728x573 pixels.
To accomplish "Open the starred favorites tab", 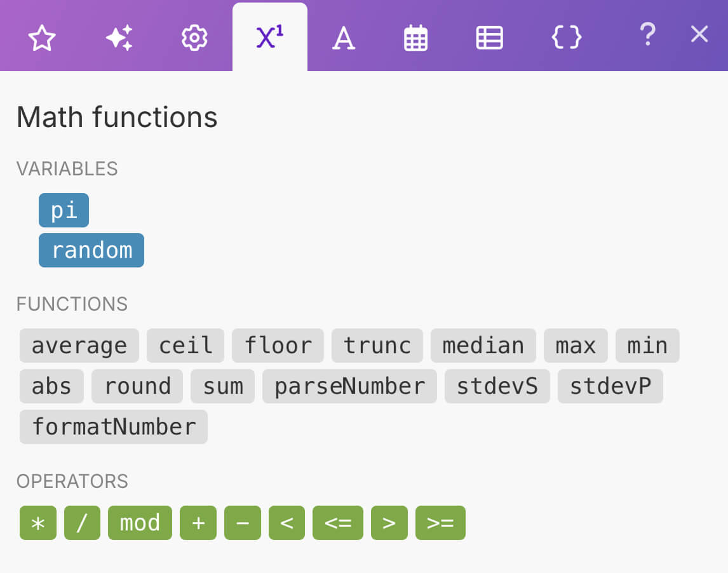I will click(x=42, y=37).
